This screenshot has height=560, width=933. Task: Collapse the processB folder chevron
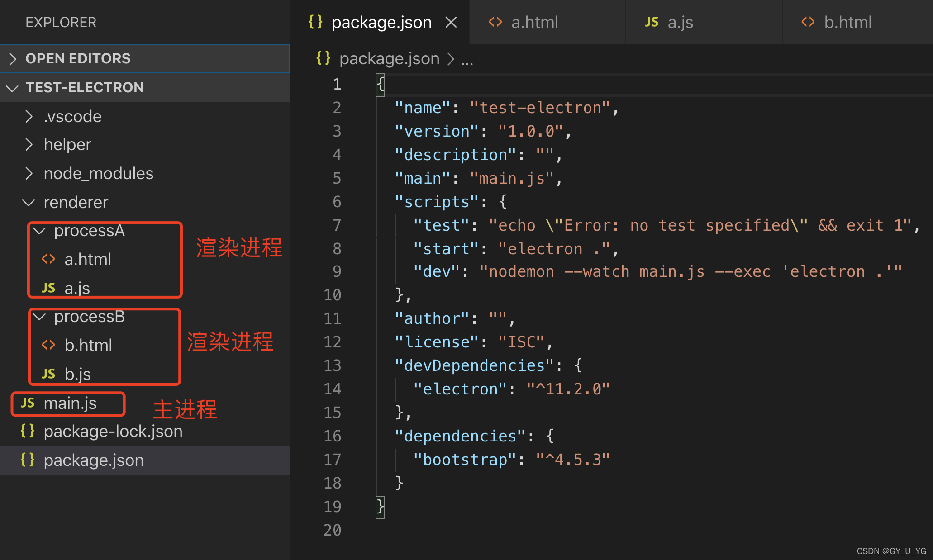[40, 317]
